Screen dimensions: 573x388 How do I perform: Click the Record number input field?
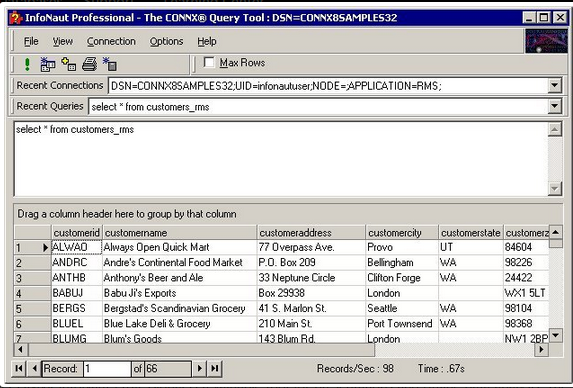(x=107, y=369)
